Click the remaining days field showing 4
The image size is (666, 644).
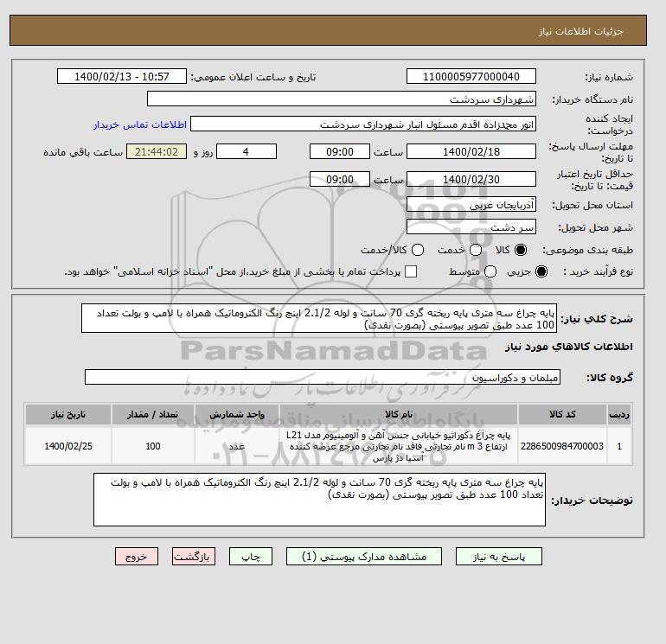247,151
